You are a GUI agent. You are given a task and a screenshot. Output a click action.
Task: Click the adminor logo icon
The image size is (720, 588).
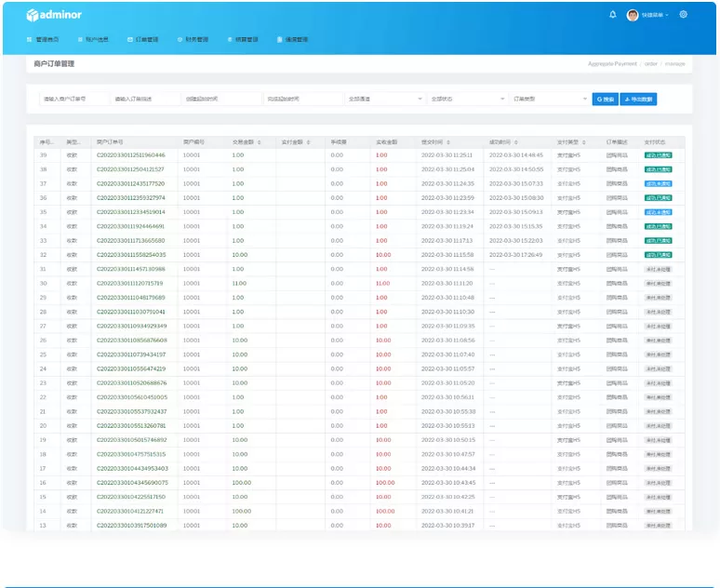coord(32,15)
